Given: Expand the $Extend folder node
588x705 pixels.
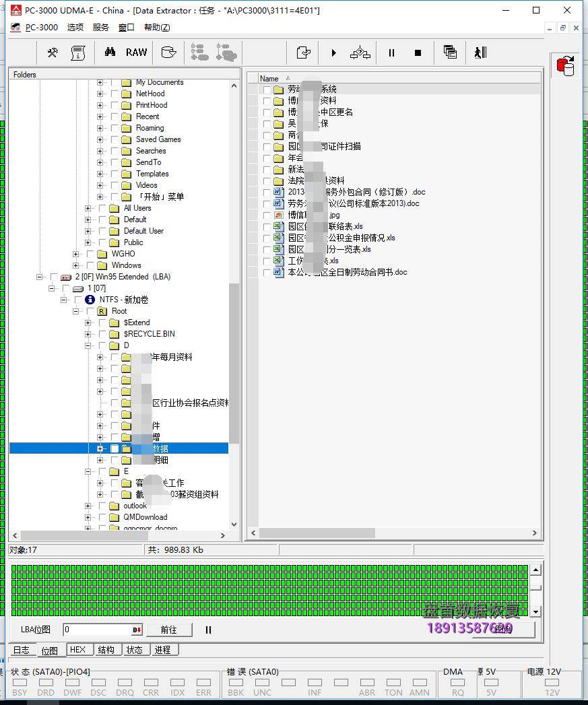Looking at the screenshot, I should pyautogui.click(x=88, y=323).
